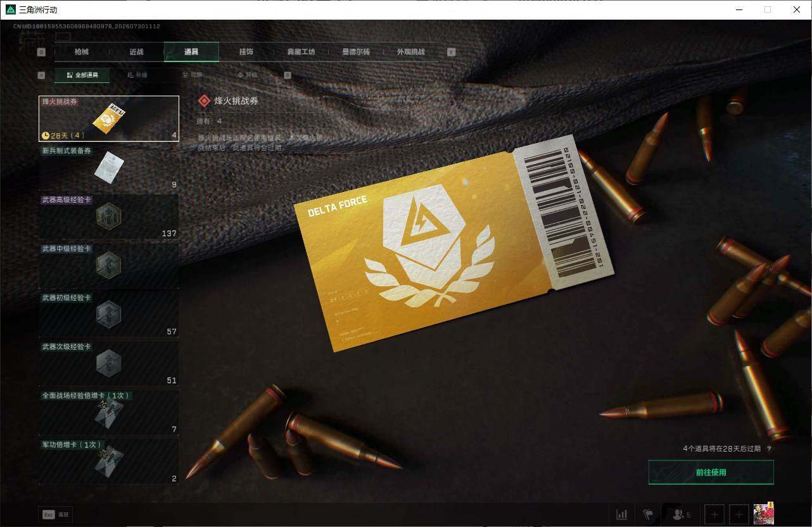Image resolution: width=812 pixels, height=527 pixels.
Task: Open the 外观挑战 tab
Action: click(411, 52)
